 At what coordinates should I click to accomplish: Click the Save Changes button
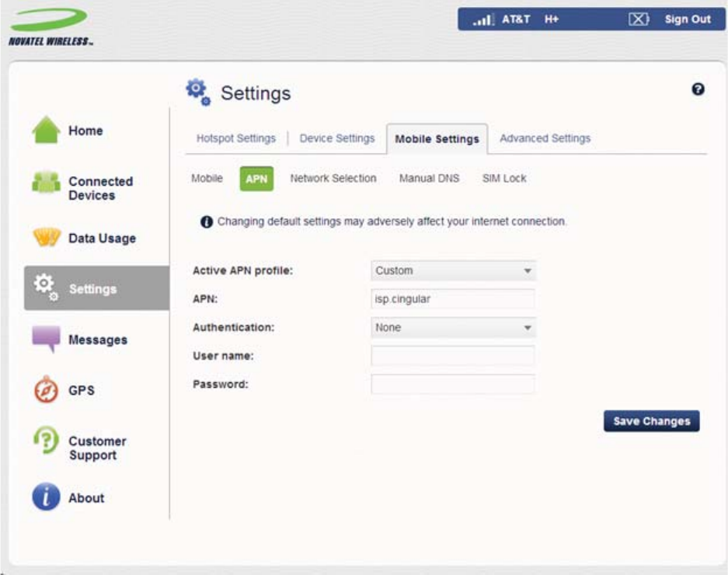pos(651,421)
